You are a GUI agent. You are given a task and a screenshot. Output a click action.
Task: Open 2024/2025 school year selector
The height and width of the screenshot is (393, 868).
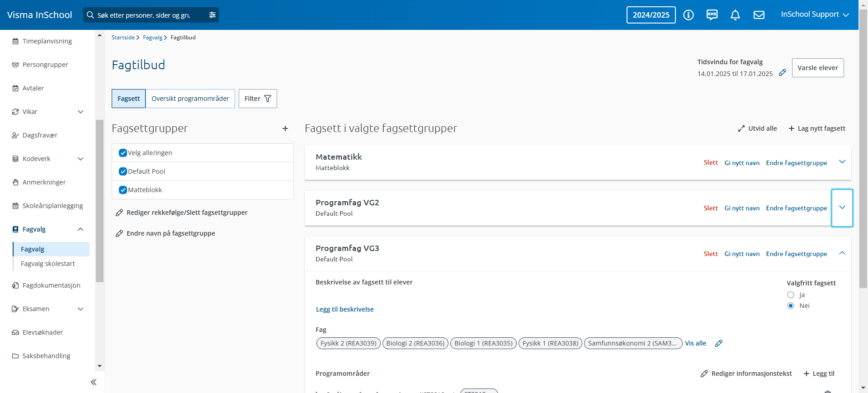pos(651,15)
